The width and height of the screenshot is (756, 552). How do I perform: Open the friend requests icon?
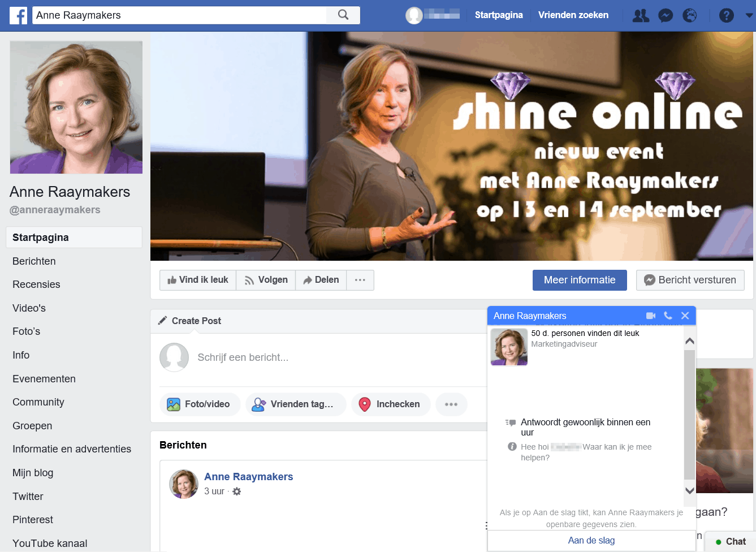tap(641, 15)
